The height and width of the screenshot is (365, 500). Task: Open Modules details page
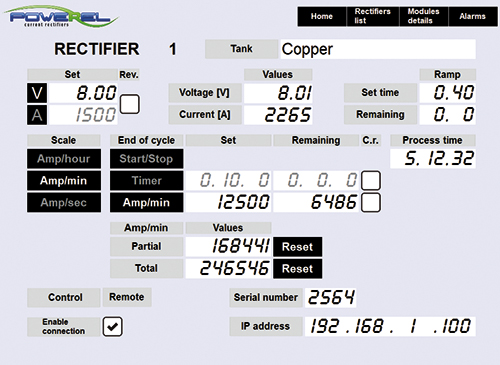point(424,16)
